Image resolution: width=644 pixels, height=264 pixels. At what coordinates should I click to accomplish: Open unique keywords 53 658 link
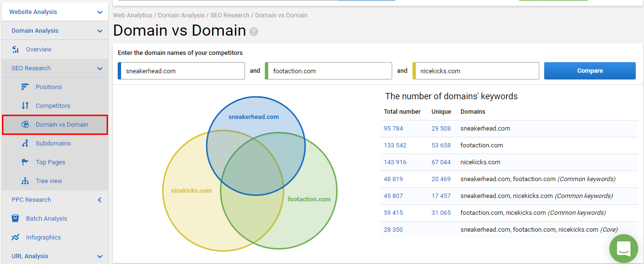coord(441,145)
